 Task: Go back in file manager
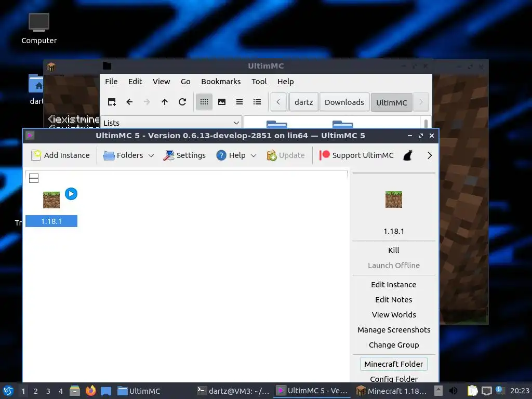129,102
